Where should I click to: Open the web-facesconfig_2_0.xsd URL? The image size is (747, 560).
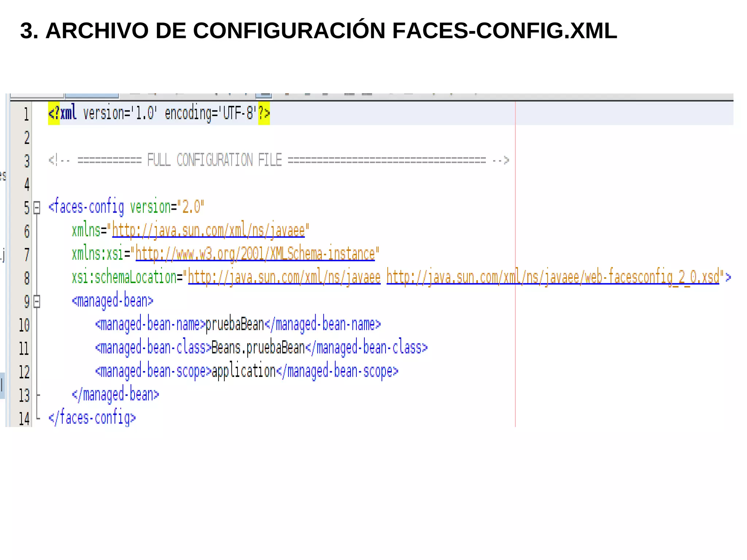553,277
